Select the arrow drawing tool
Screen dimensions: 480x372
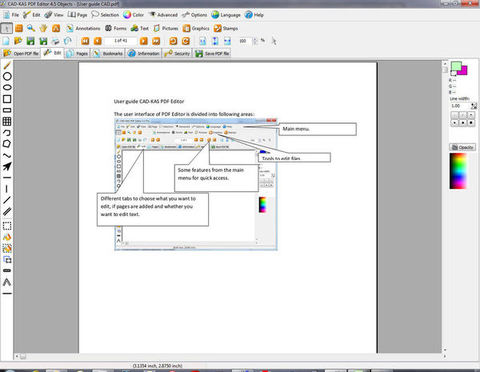(7, 166)
